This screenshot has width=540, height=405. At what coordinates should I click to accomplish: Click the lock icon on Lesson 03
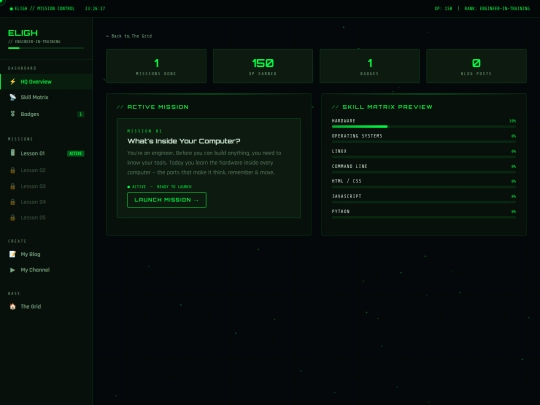tap(13, 186)
